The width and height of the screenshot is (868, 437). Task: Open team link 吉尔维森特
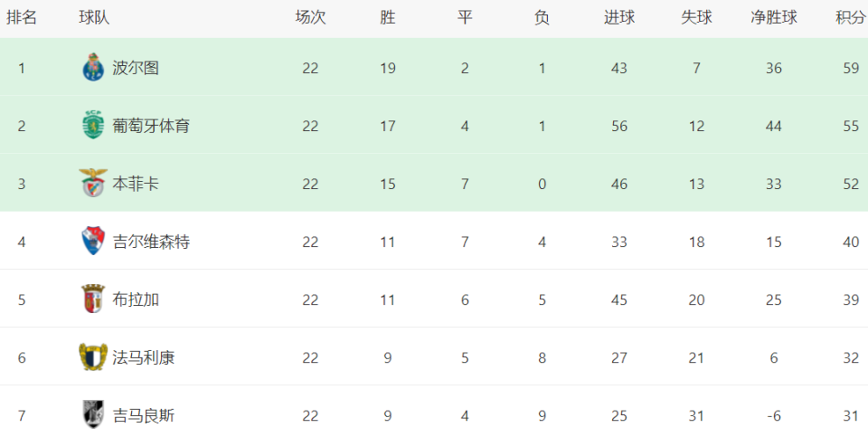coord(151,242)
